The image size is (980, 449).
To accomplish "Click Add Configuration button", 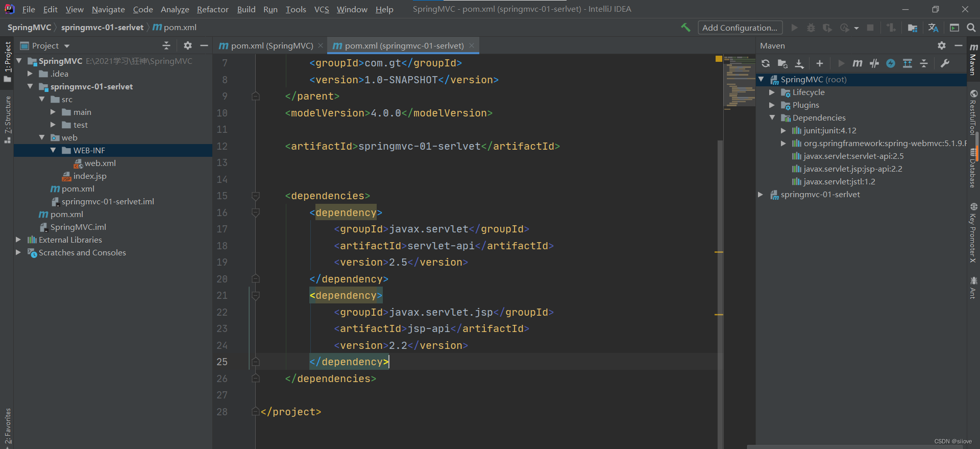I will (740, 28).
